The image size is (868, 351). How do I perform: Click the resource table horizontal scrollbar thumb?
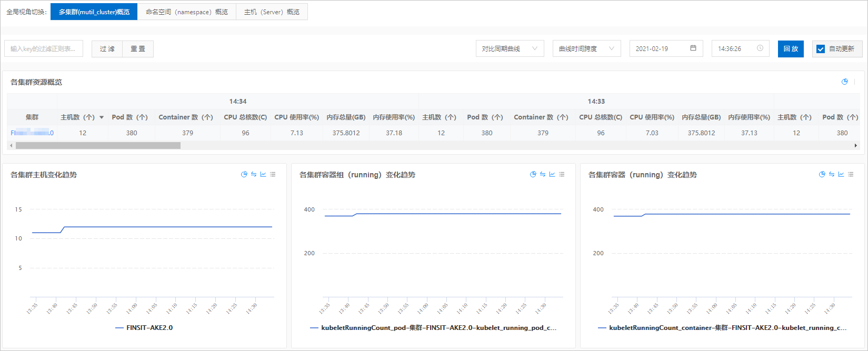click(98, 145)
